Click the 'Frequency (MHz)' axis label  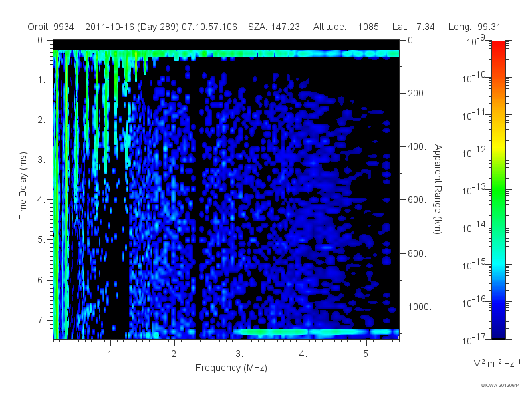point(231,368)
